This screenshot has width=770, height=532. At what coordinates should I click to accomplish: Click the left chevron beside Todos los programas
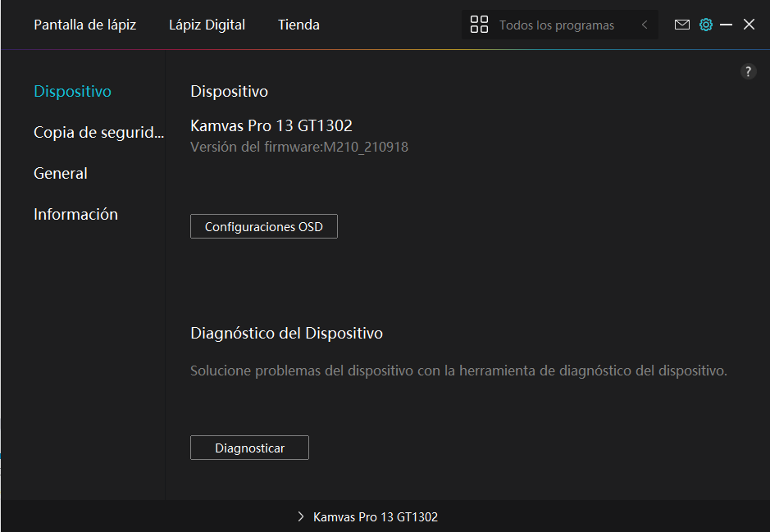point(645,25)
